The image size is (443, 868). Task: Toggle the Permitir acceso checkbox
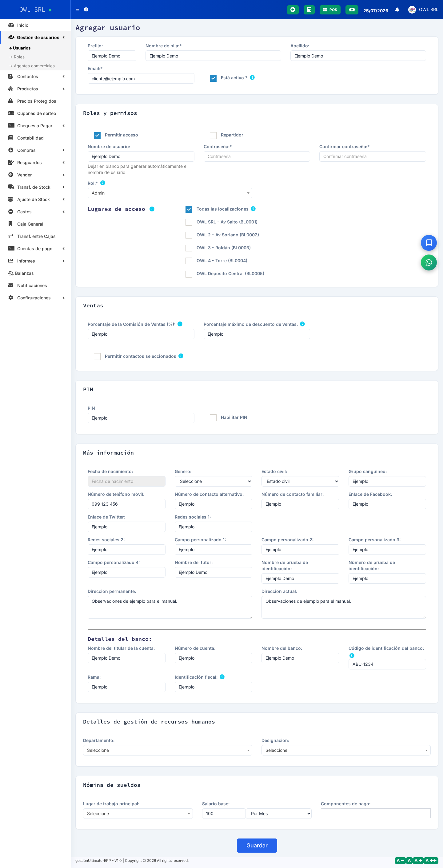pos(97,136)
